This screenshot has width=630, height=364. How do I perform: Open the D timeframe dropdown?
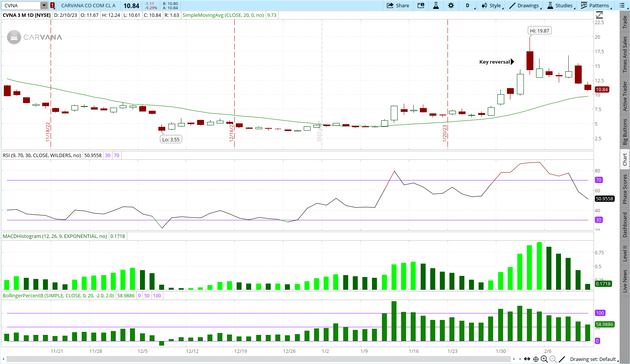469,5
